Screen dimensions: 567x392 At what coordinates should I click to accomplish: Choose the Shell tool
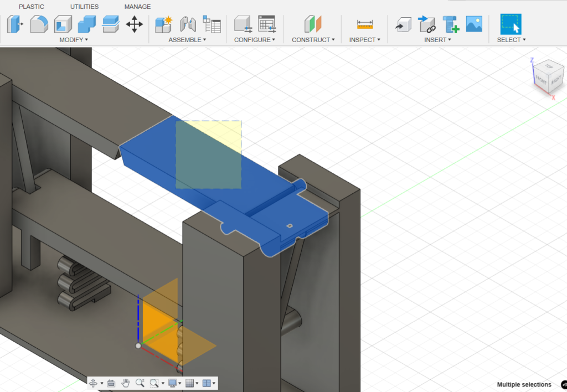coord(63,24)
